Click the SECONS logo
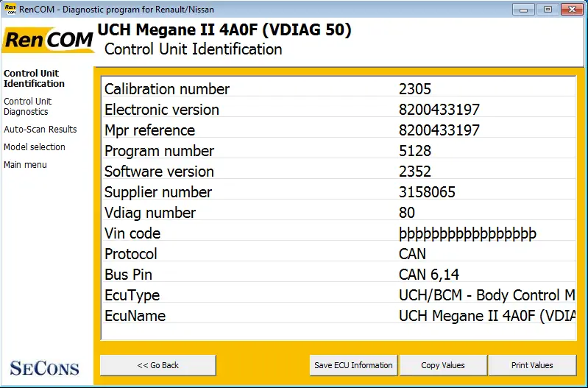The image size is (588, 388). [x=44, y=368]
